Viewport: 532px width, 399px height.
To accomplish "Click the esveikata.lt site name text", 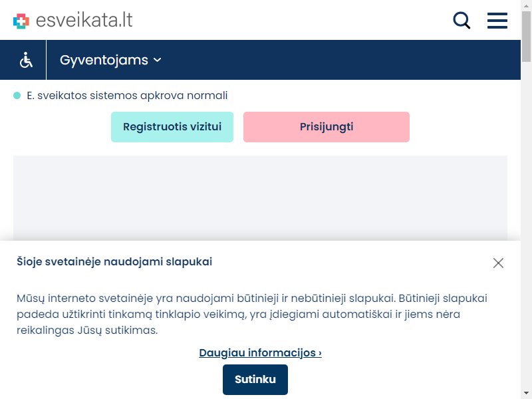I will click(x=84, y=21).
